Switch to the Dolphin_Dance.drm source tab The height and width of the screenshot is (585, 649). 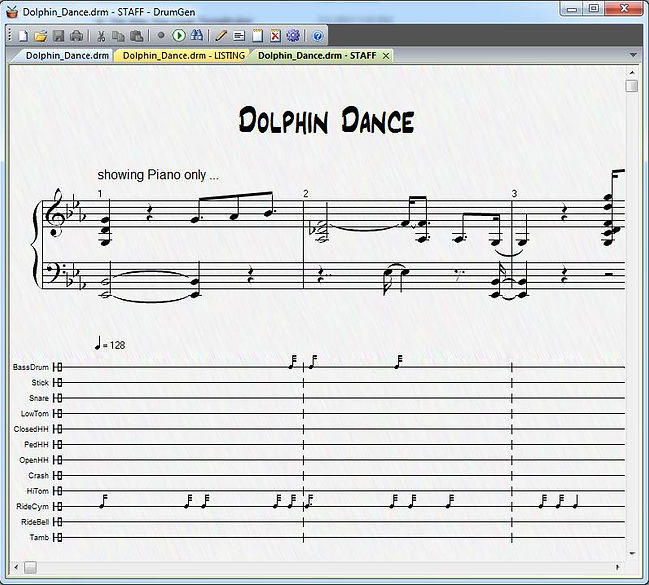(x=67, y=55)
